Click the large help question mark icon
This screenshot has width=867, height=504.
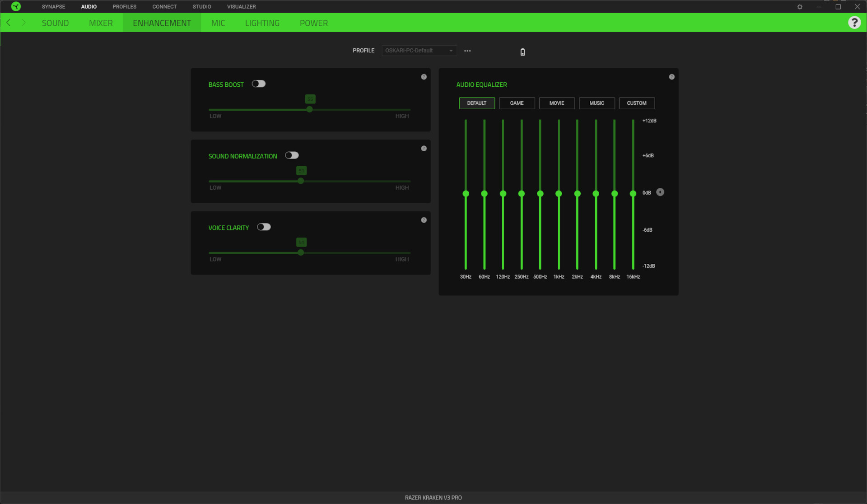854,23
